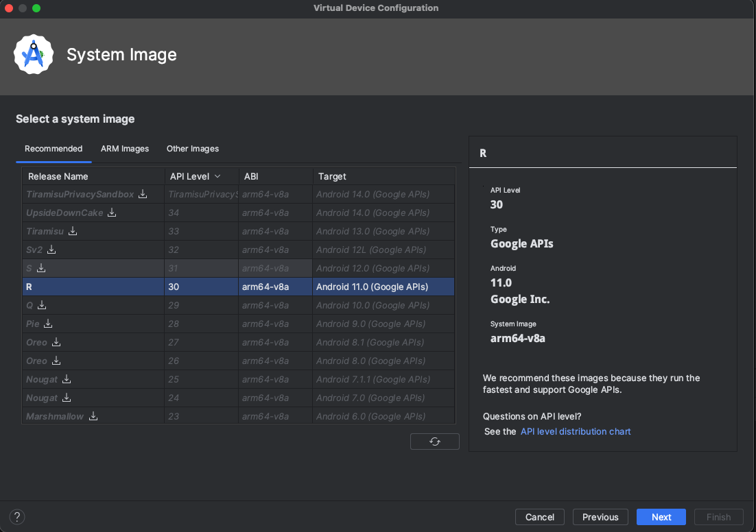756x532 pixels.
Task: Download the UpsideDownCake system image
Action: [112, 213]
